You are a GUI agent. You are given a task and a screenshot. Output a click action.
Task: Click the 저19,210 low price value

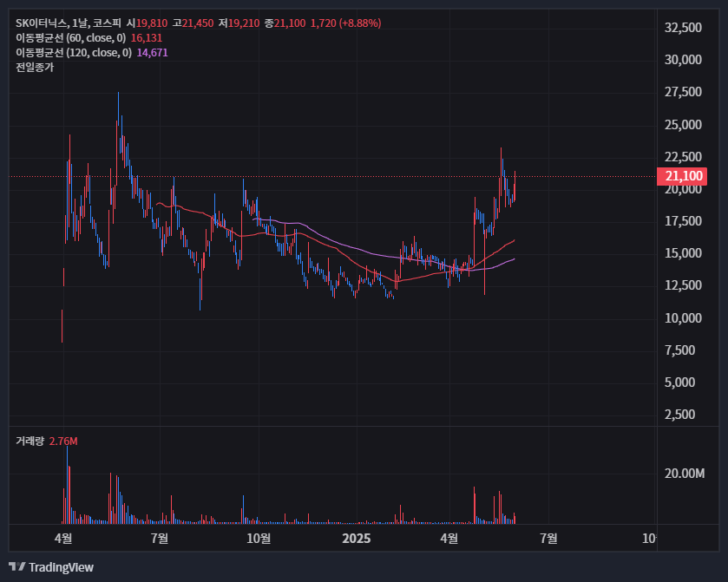[x=239, y=23]
